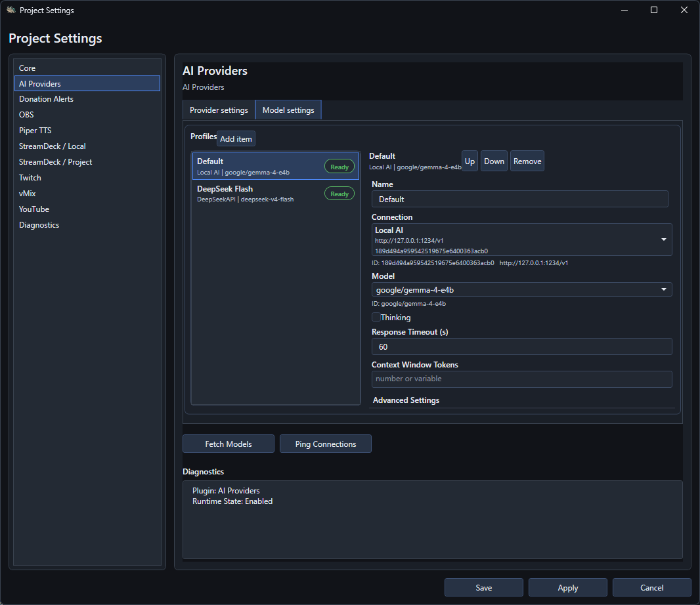Select StreamDeck / Local in the sidebar
Viewport: 700px width, 605px height.
point(87,146)
